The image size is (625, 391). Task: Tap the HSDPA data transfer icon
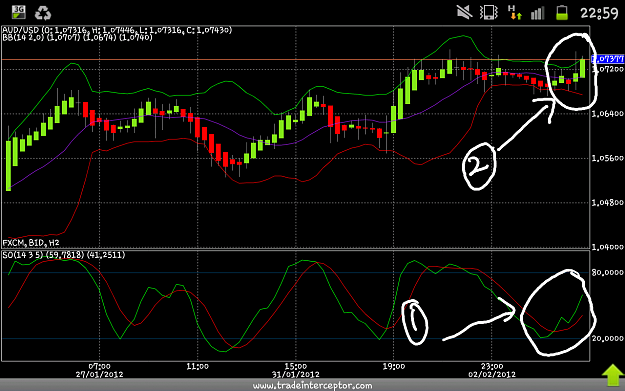[515, 12]
